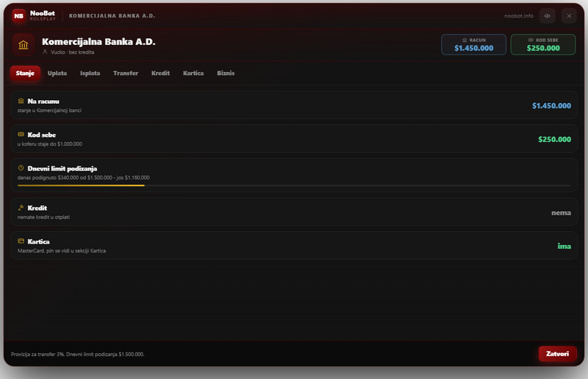The image size is (588, 379).
Task: Click the Zatvori button
Action: point(558,354)
